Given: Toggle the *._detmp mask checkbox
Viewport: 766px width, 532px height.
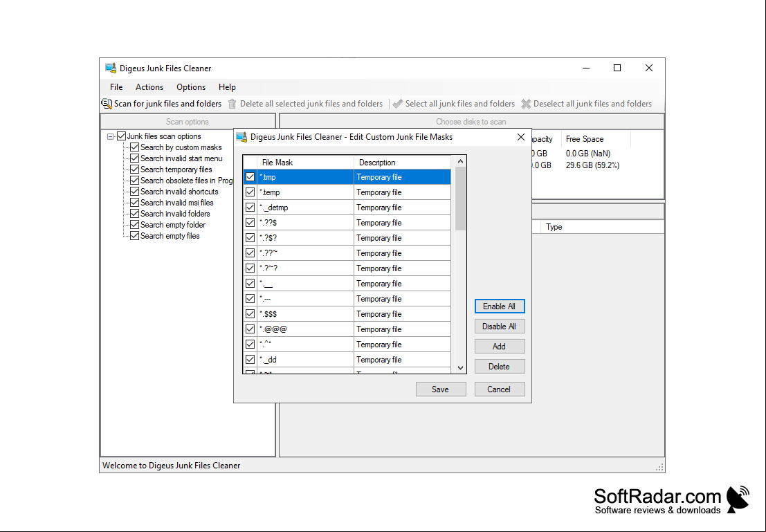Looking at the screenshot, I should coord(250,207).
